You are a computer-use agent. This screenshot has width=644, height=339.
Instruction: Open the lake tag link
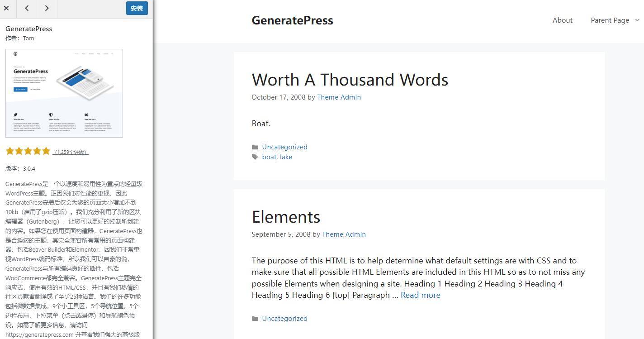tap(286, 157)
